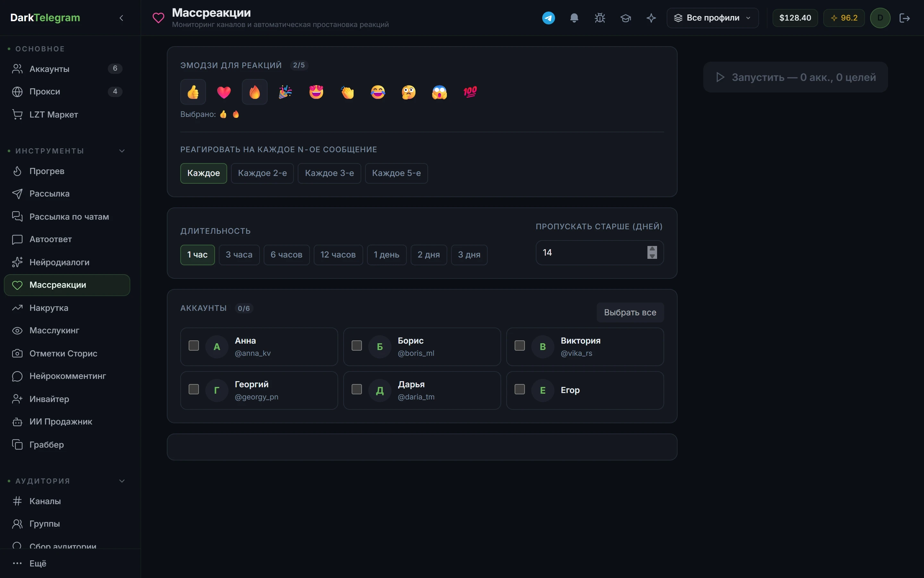Select Каждое 3-е message frequency
The width and height of the screenshot is (924, 578).
(329, 173)
